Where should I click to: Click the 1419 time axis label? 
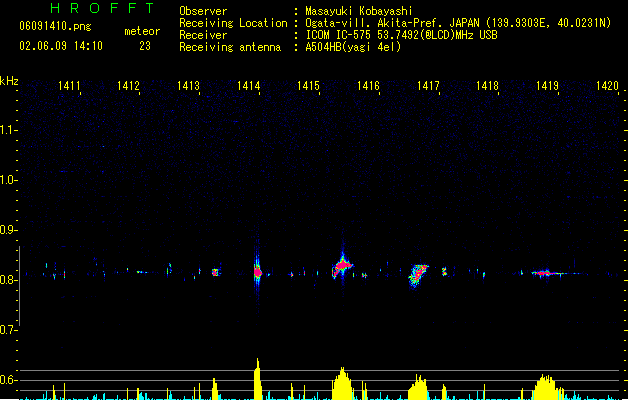[x=547, y=86]
